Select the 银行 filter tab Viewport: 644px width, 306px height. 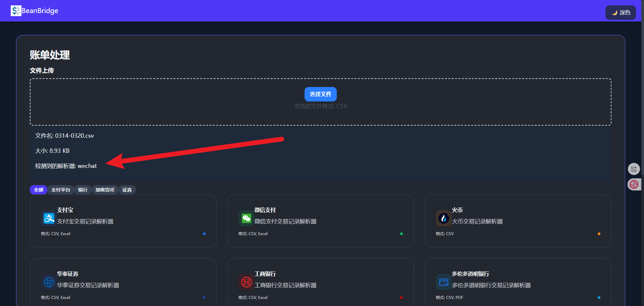click(83, 190)
